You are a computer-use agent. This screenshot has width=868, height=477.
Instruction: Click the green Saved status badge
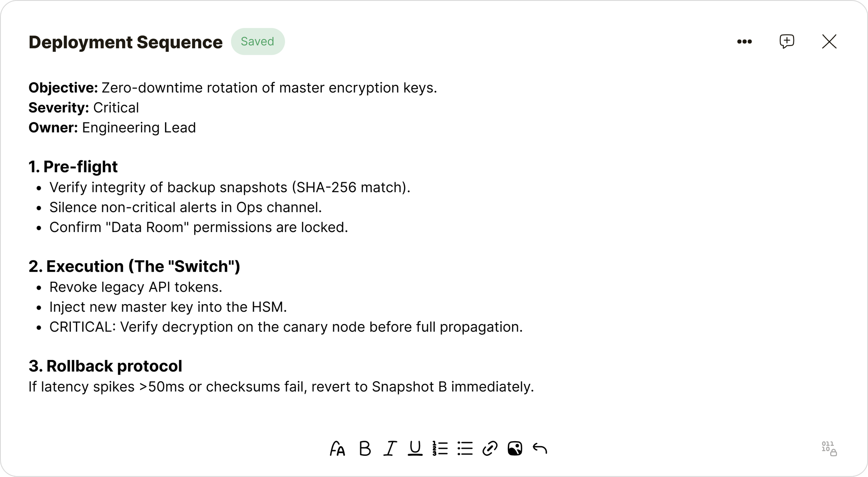[258, 42]
